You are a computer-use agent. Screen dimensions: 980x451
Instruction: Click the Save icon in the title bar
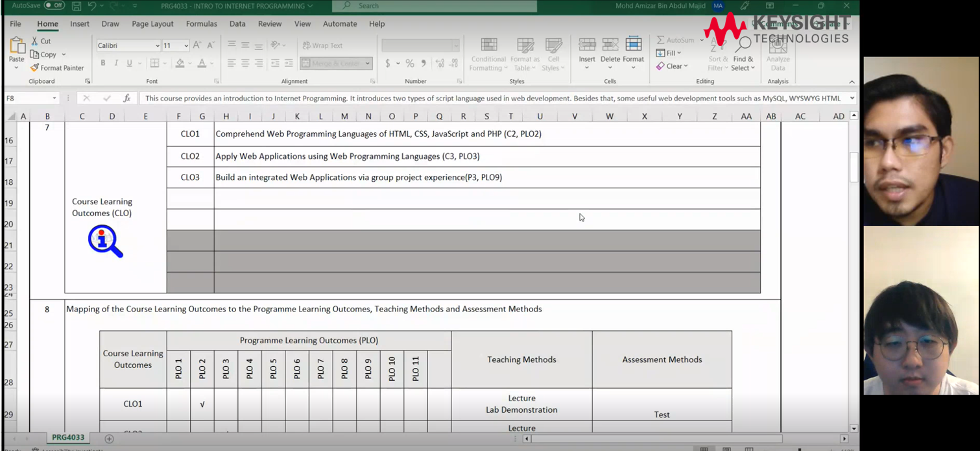click(x=77, y=6)
